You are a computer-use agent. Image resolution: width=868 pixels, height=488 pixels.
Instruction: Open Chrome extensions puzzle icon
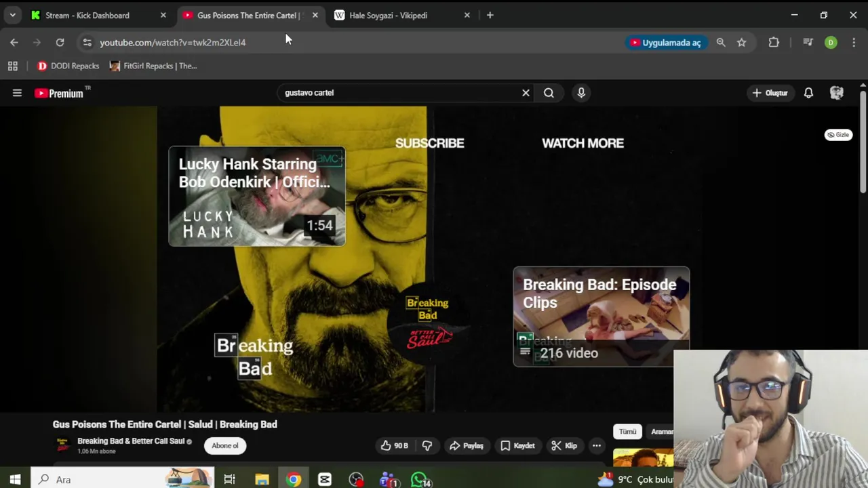tap(774, 42)
